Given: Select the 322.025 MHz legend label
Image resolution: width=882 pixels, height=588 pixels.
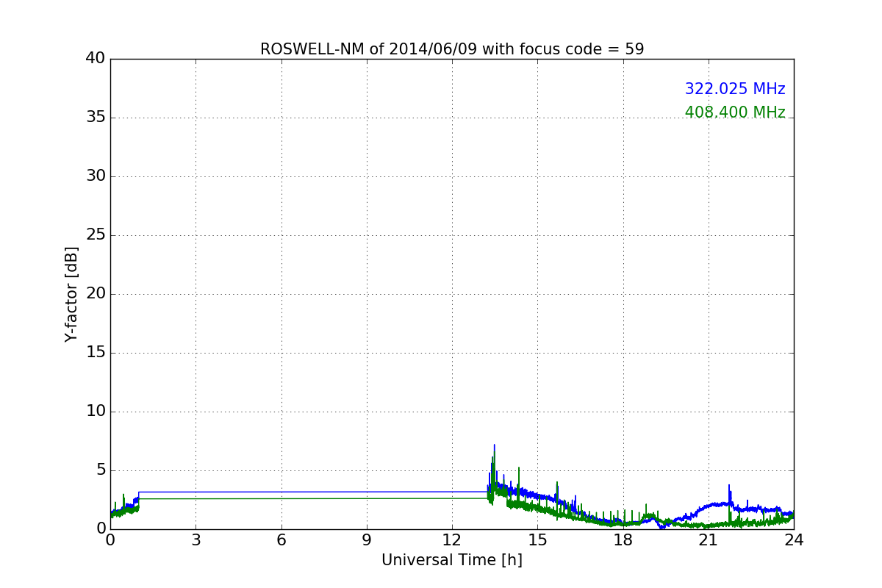Looking at the screenshot, I should (x=735, y=89).
